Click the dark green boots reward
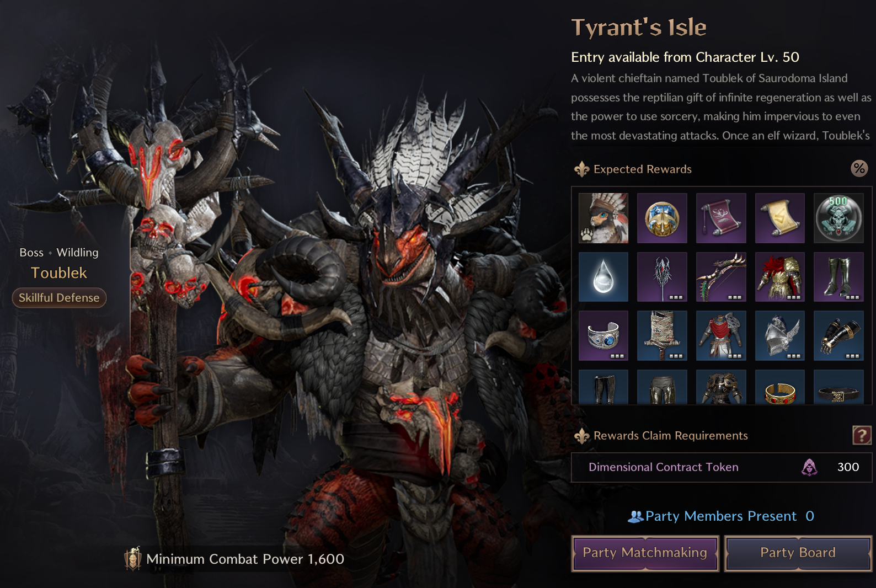Screen dimensions: 876x588 (x=838, y=277)
